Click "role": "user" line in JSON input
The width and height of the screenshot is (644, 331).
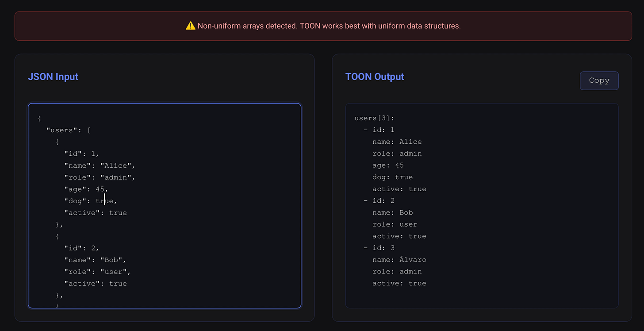tap(97, 272)
